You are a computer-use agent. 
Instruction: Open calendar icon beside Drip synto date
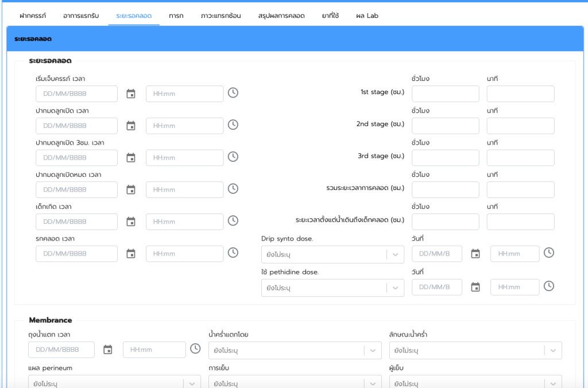[x=475, y=254]
